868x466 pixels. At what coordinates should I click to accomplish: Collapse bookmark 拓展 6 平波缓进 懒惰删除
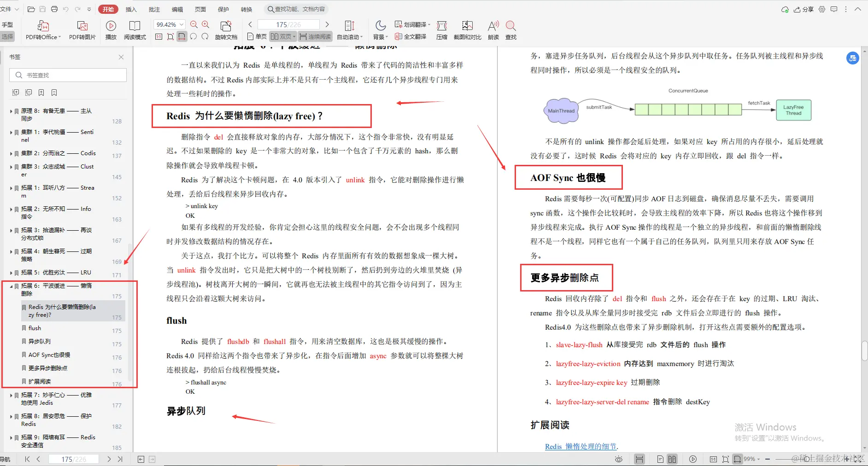pos(11,285)
